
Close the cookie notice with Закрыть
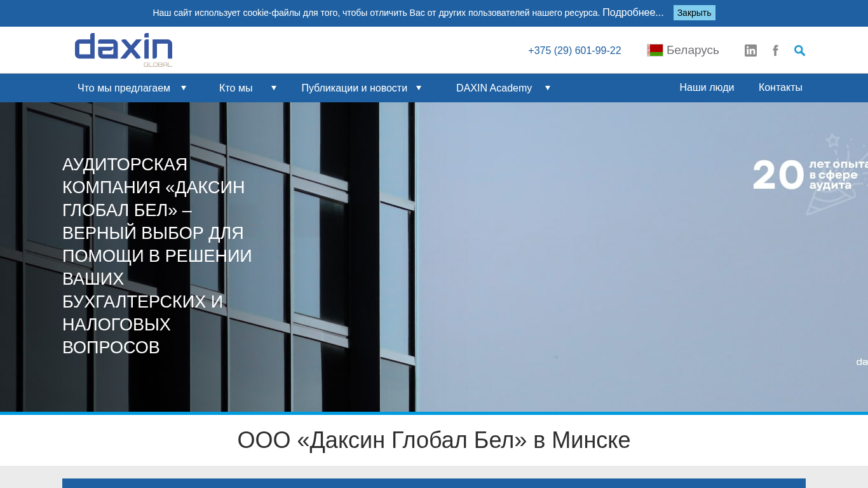tap(695, 13)
